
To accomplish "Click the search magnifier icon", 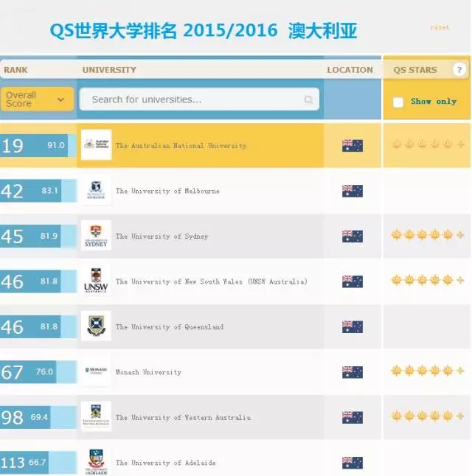I will (308, 99).
